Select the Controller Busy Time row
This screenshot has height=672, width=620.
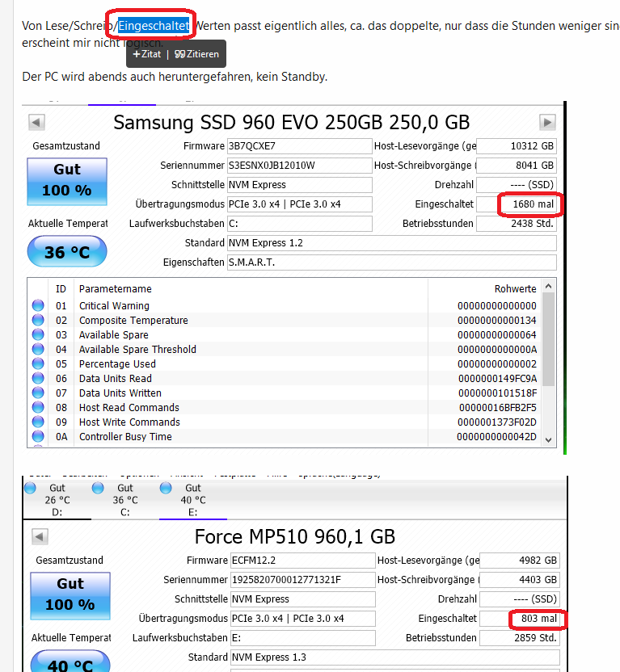[x=285, y=437]
